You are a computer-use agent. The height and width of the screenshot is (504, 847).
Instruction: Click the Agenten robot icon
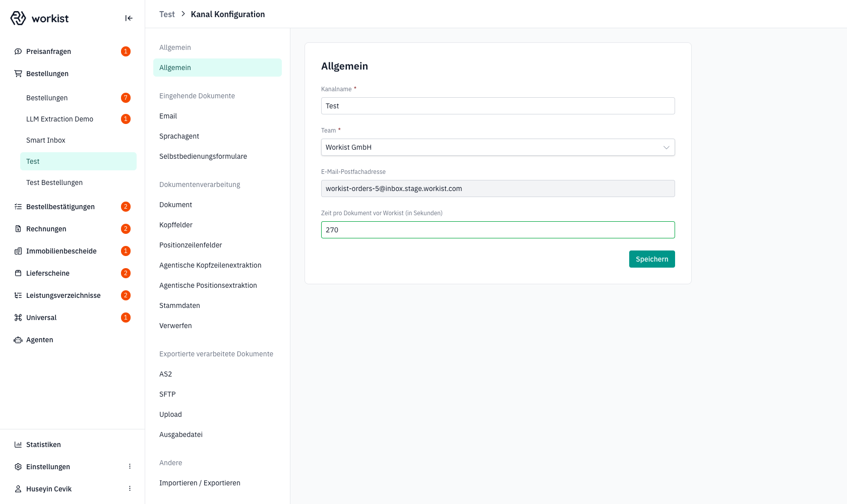point(18,340)
